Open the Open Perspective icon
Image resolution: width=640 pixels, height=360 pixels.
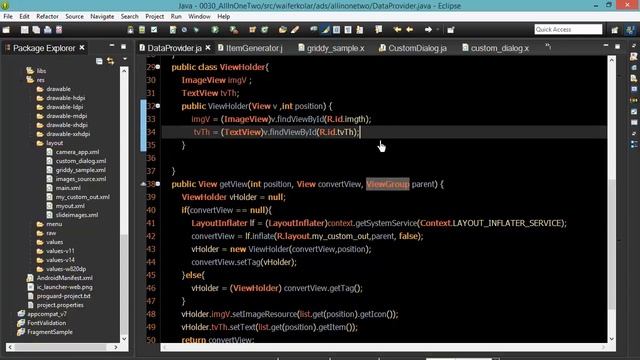point(615,30)
